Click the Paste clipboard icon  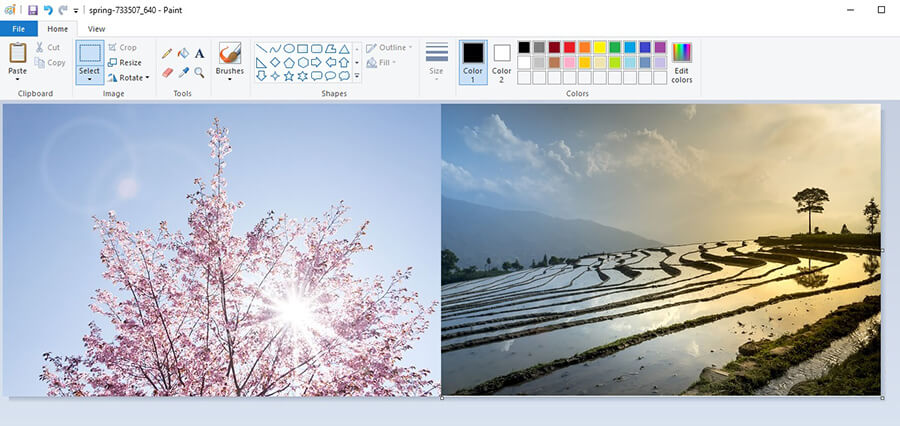(x=17, y=53)
